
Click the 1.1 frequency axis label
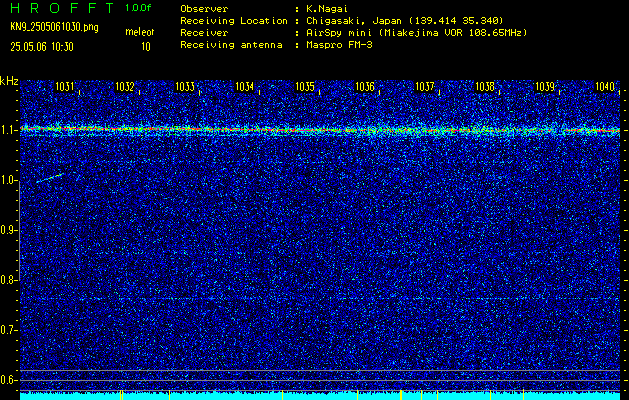(x=8, y=130)
